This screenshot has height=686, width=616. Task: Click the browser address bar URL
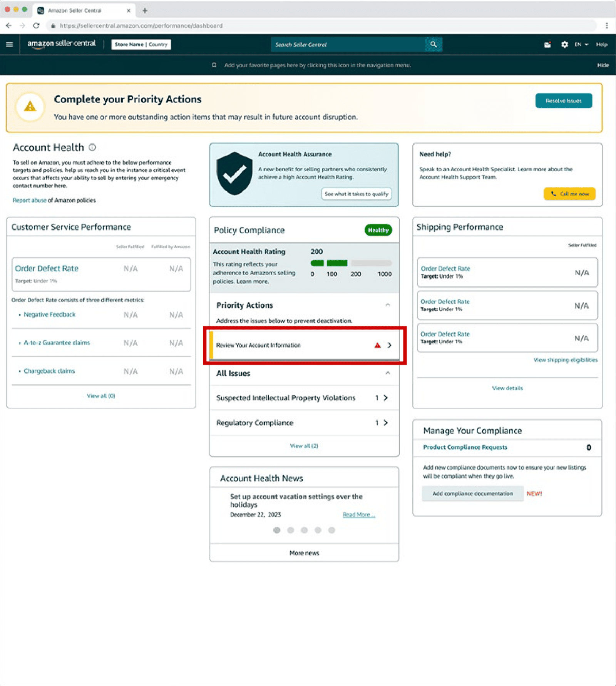[x=141, y=26]
